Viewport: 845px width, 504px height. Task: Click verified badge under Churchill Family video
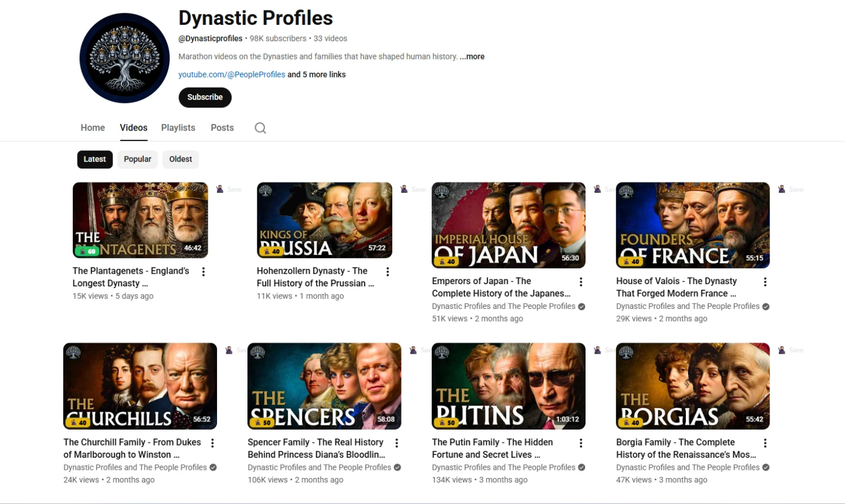213,467
